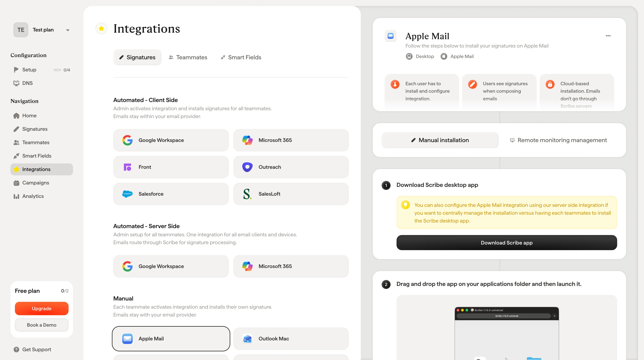The image size is (644, 360).
Task: Select the Apple Mail manual integration
Action: coord(171,339)
